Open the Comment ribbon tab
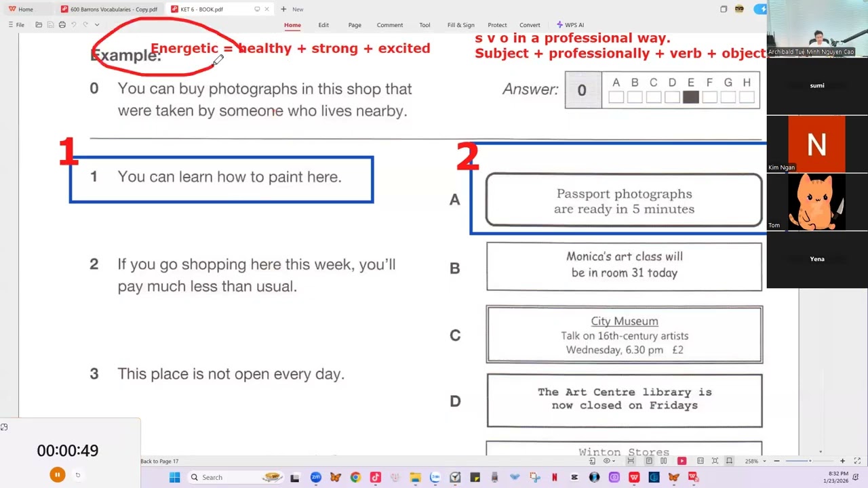 tap(390, 25)
